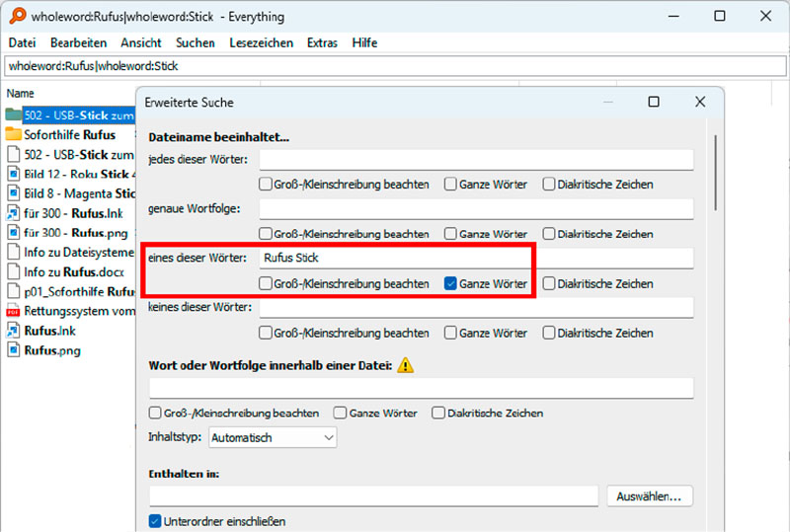Click the image icon of für 300 - Rufus.png
The width and height of the screenshot is (790, 532).
pyautogui.click(x=14, y=232)
